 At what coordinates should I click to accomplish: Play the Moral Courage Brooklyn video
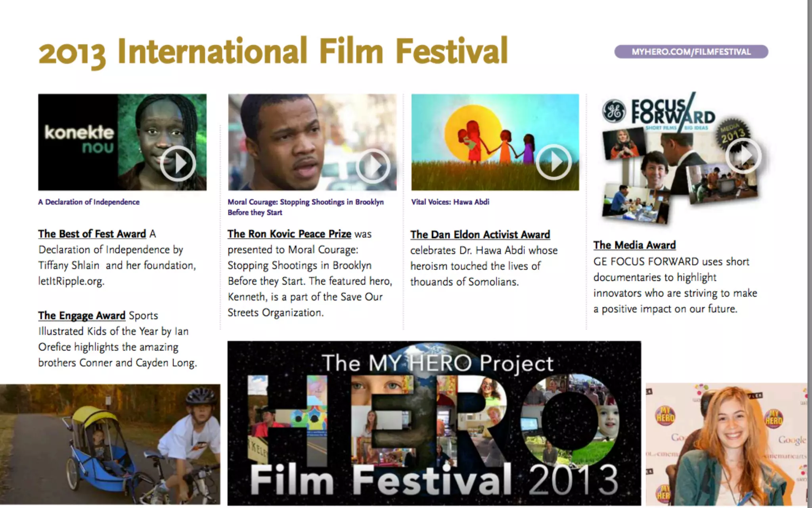click(373, 166)
